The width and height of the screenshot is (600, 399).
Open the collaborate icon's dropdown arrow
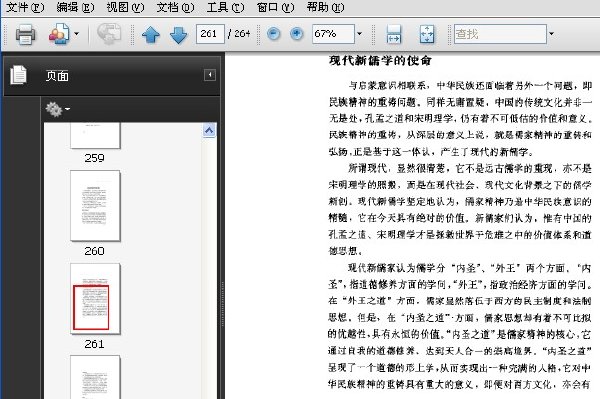(x=77, y=34)
